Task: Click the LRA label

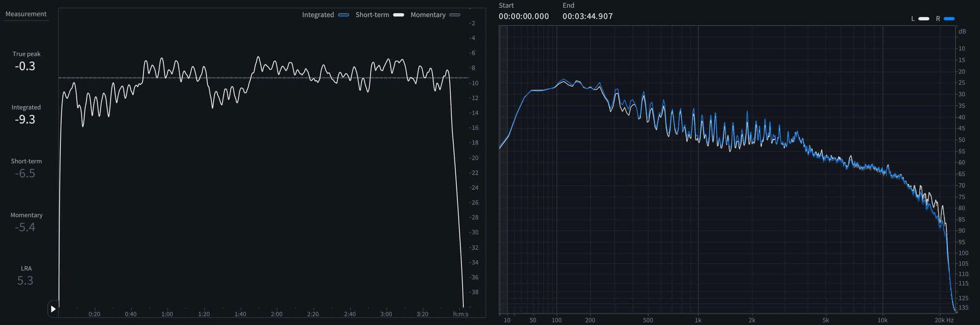Action: [x=26, y=268]
